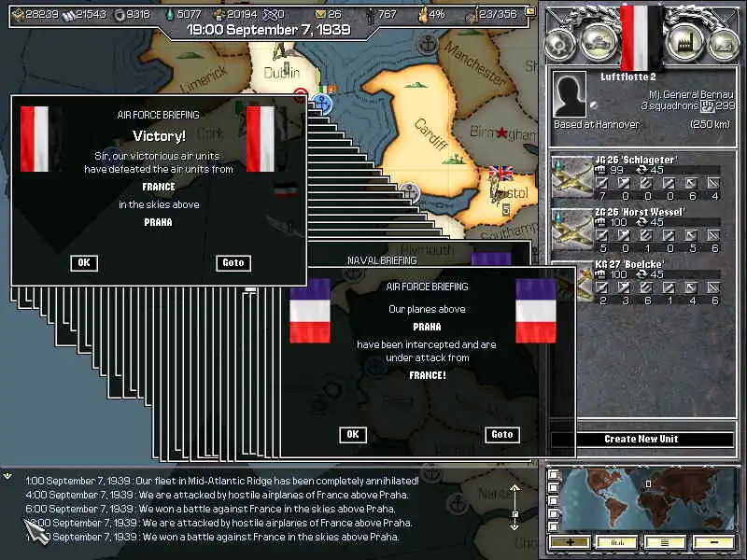Click OK in the intercepted planes dialog
Image resolution: width=747 pixels, height=560 pixels.
pyautogui.click(x=353, y=435)
